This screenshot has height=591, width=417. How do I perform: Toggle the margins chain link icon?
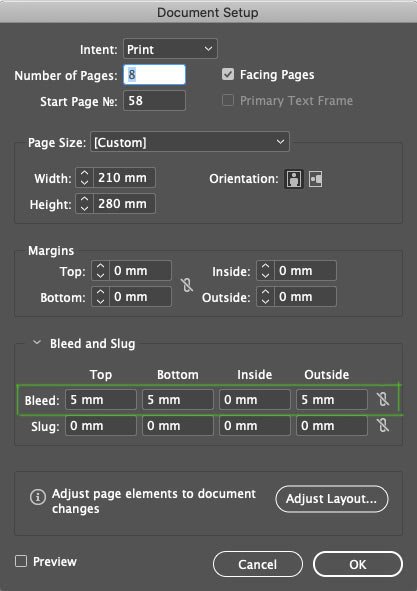[x=187, y=285]
